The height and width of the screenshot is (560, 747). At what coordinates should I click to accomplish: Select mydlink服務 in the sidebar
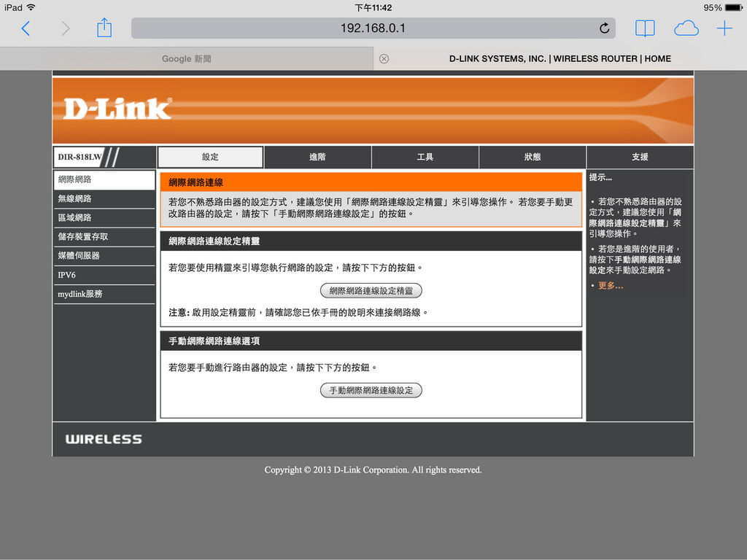point(104,295)
